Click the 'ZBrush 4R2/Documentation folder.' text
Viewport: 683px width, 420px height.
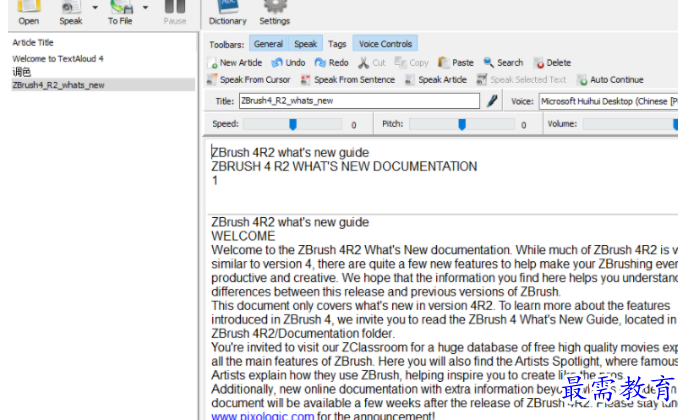[303, 334]
